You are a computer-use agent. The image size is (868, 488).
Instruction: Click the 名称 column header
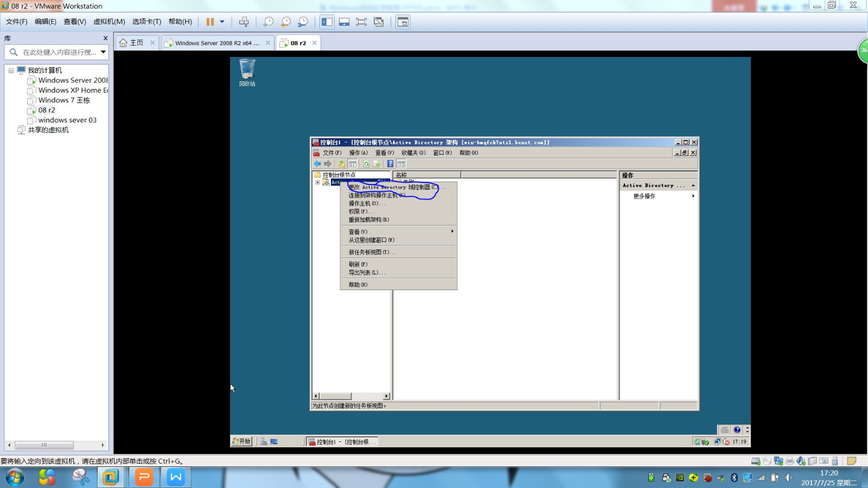click(x=427, y=175)
